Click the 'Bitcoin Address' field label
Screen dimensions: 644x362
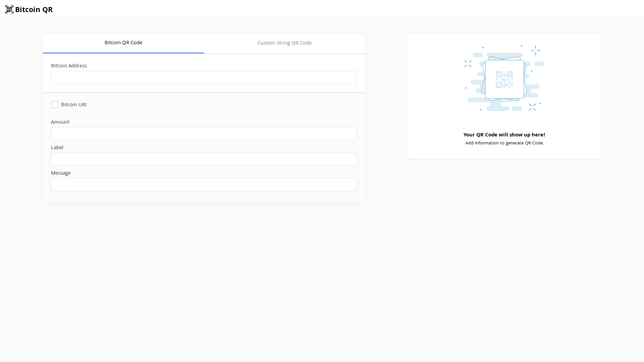click(69, 66)
